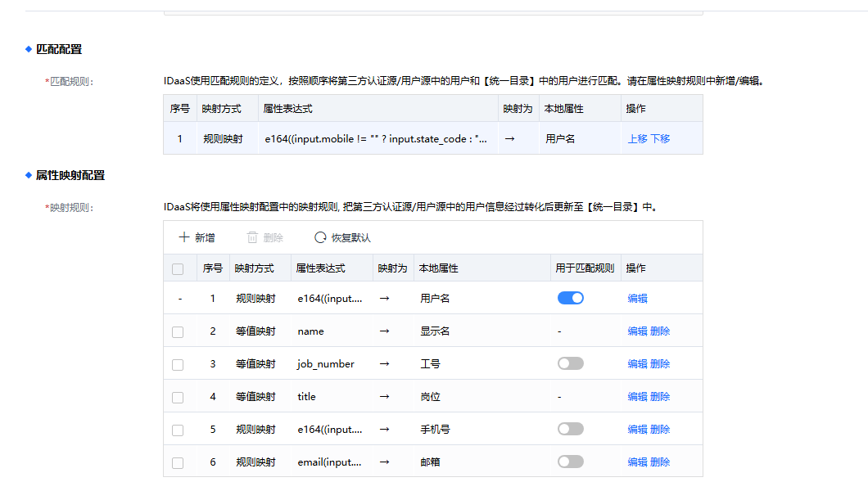Check the select-all checkbox in table header
This screenshot has width=868, height=491.
pos(178,268)
